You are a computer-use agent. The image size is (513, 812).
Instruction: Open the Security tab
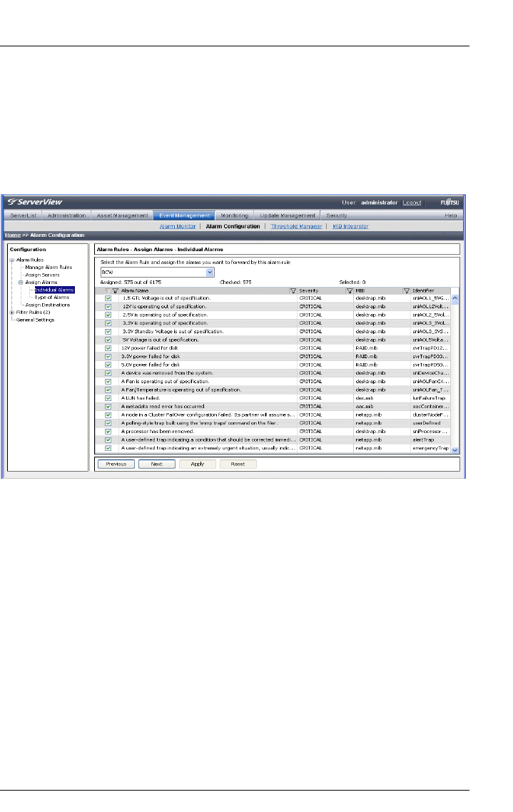(x=337, y=215)
